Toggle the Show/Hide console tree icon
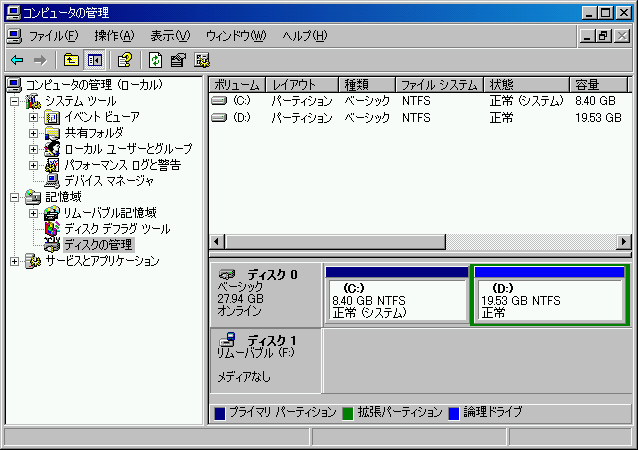Screen dimensions: 638x450 (x=94, y=61)
